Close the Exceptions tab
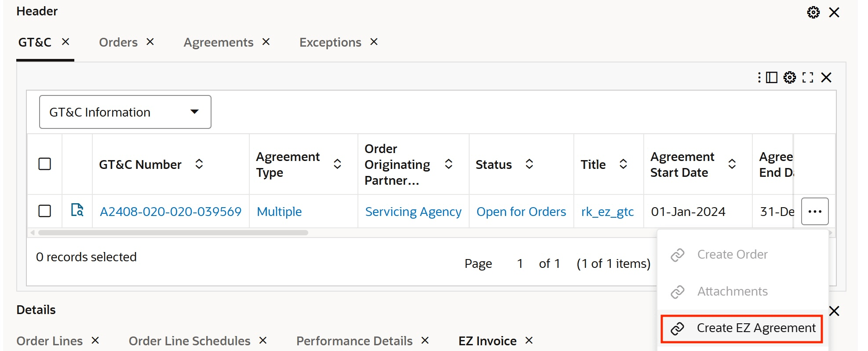 point(374,42)
